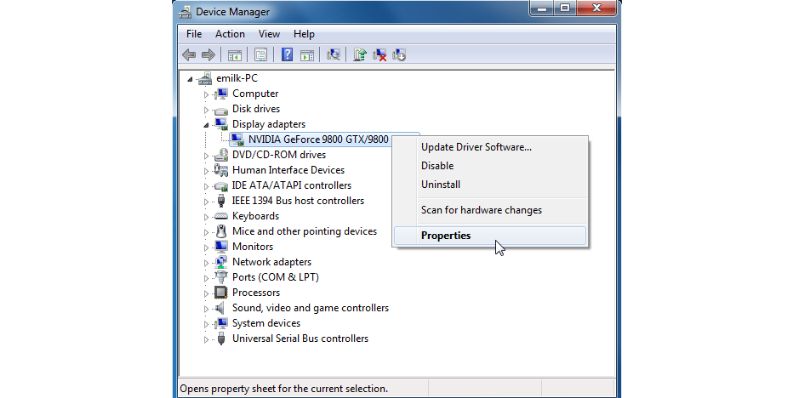Expand the System devices arrow
This screenshot has width=794, height=398.
click(x=206, y=324)
